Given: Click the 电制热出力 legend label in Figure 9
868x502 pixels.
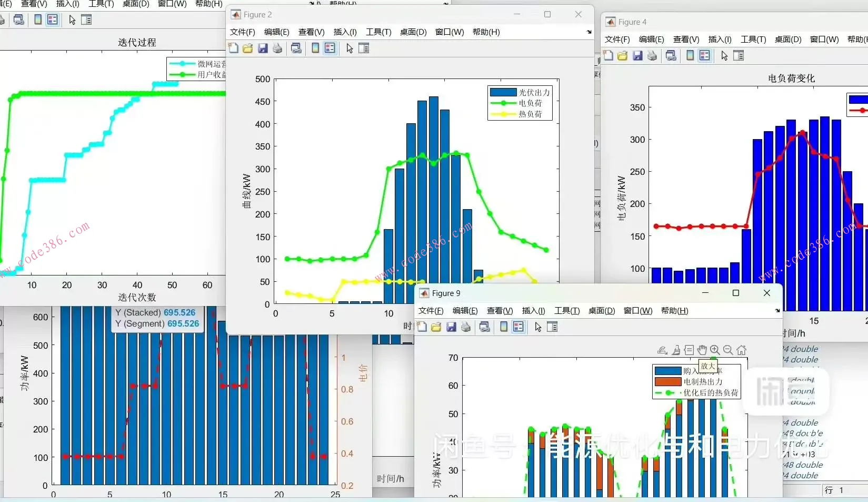Looking at the screenshot, I should pyautogui.click(x=703, y=382).
